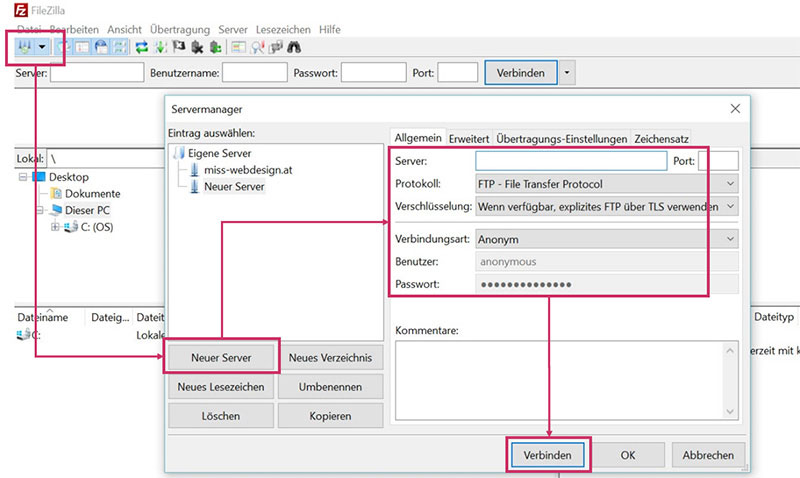
Task: Click the Desktop folder icon in local tree
Action: (x=39, y=177)
